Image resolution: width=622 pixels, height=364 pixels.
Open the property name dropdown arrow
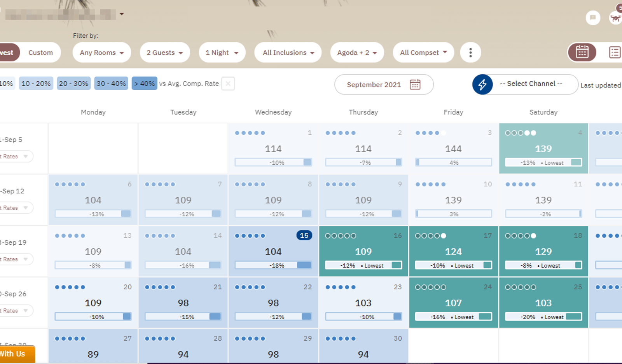122,14
